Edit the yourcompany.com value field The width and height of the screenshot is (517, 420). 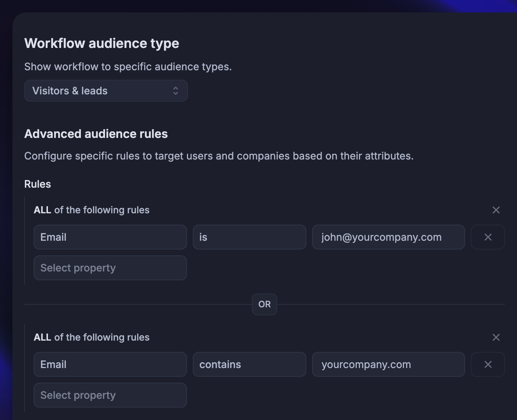(x=388, y=364)
